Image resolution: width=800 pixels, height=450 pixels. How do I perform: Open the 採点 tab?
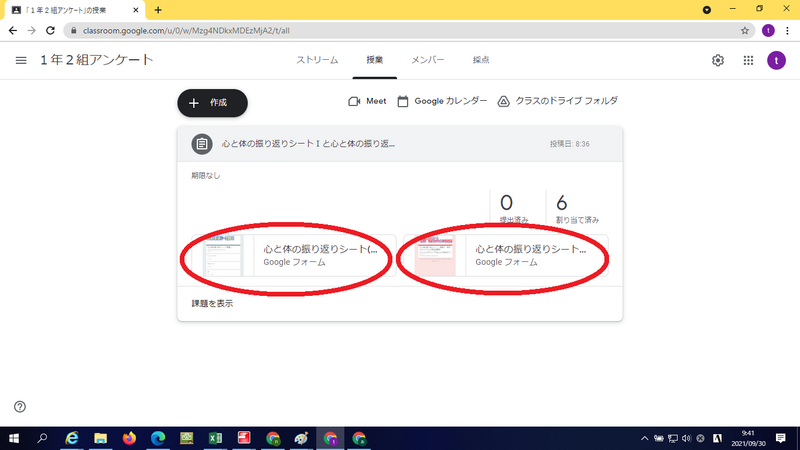click(x=481, y=60)
